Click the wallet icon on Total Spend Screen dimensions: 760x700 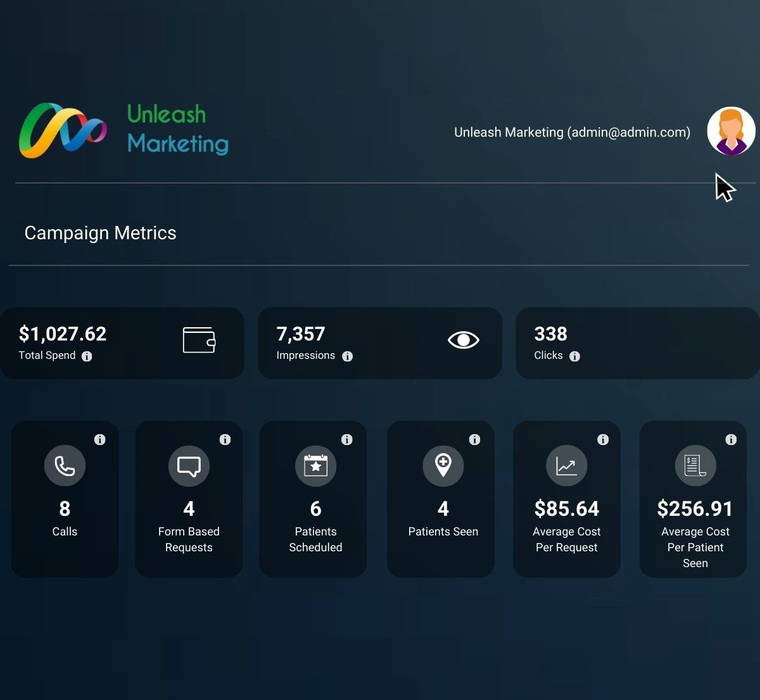tap(199, 340)
